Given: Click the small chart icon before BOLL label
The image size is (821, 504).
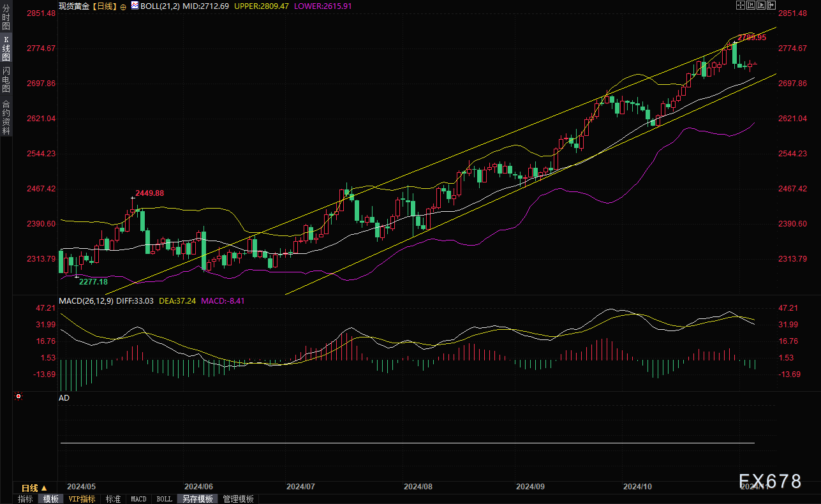Looking at the screenshot, I should [135, 6].
